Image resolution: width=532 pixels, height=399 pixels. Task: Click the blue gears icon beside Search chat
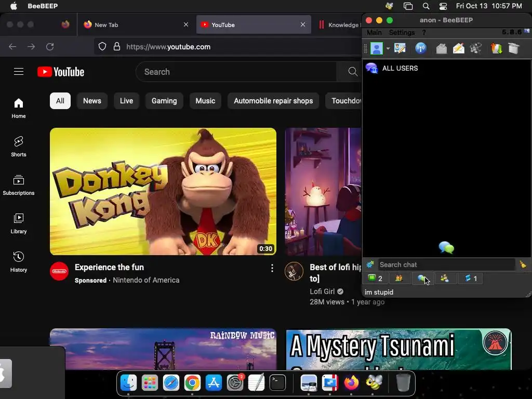(370, 264)
